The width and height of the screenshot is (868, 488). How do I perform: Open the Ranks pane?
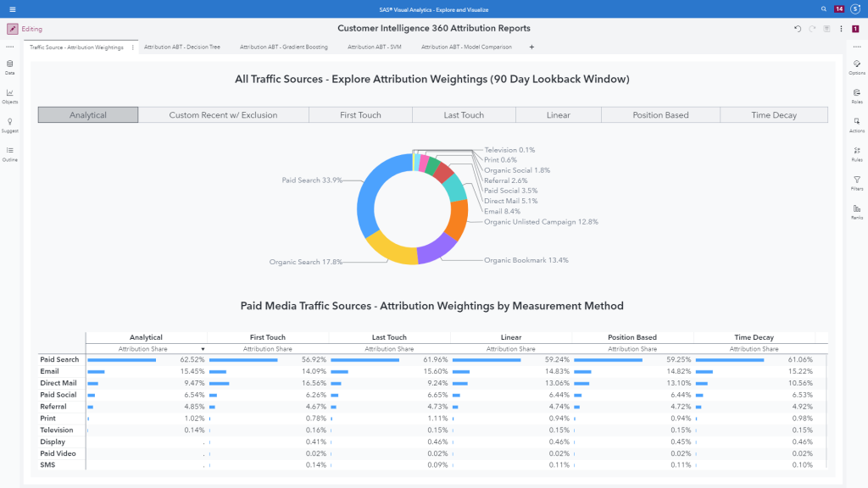857,211
